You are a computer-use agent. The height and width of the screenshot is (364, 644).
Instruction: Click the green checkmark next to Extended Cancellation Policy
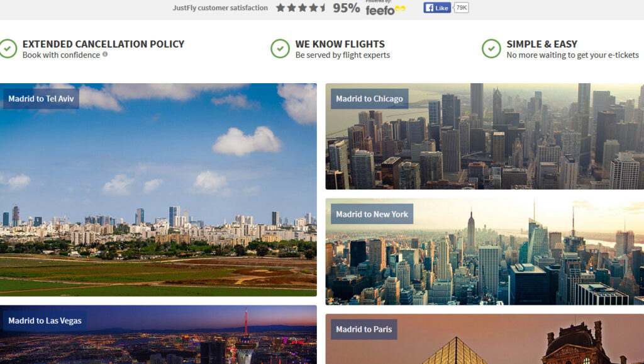(8, 48)
